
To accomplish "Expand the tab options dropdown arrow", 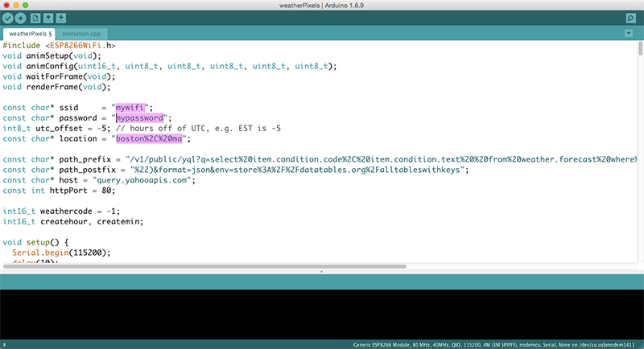I will click(629, 34).
